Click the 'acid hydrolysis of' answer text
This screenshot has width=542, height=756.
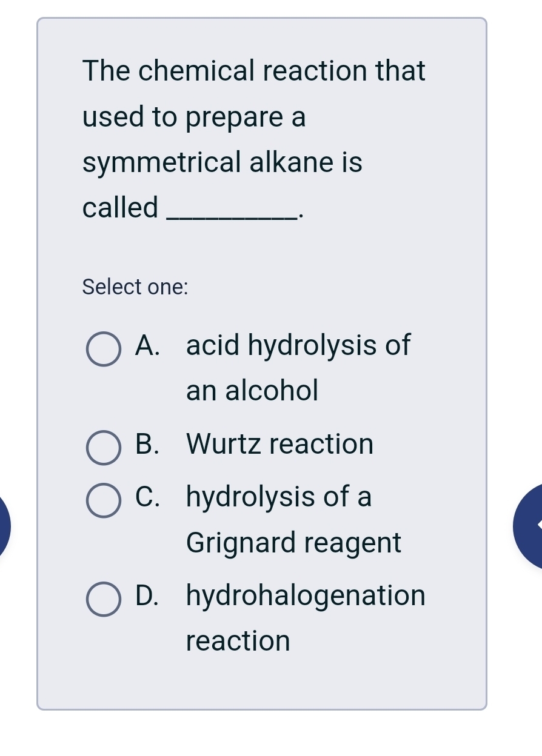298,345
